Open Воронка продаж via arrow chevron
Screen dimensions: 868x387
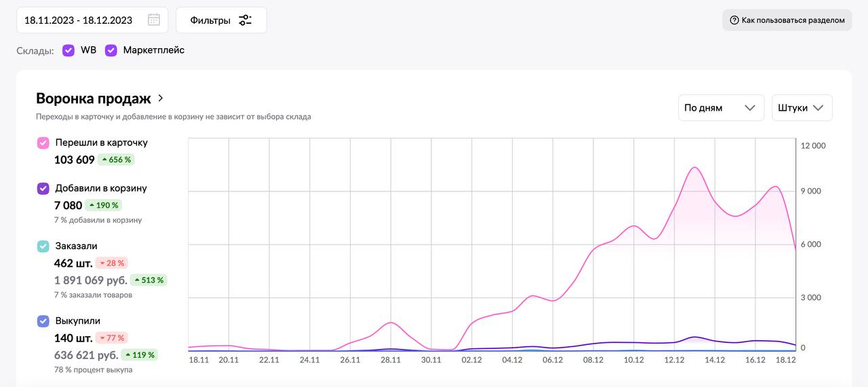coord(161,98)
